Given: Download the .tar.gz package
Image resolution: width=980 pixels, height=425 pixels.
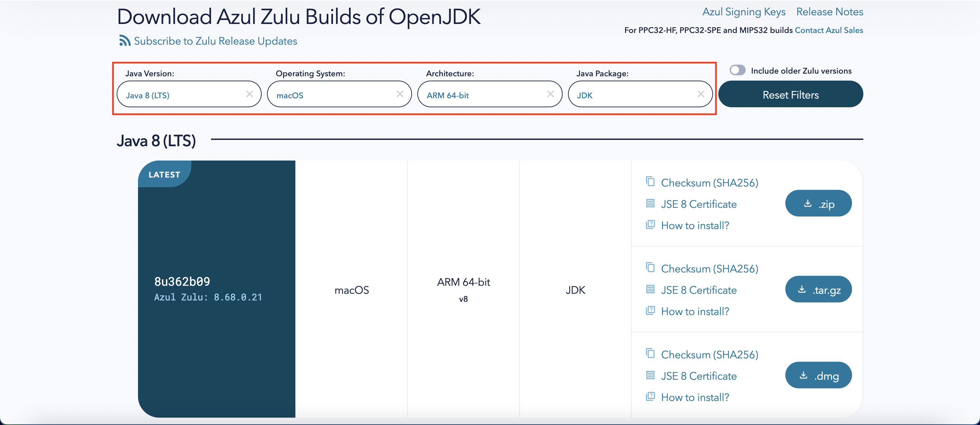Looking at the screenshot, I should tap(818, 290).
